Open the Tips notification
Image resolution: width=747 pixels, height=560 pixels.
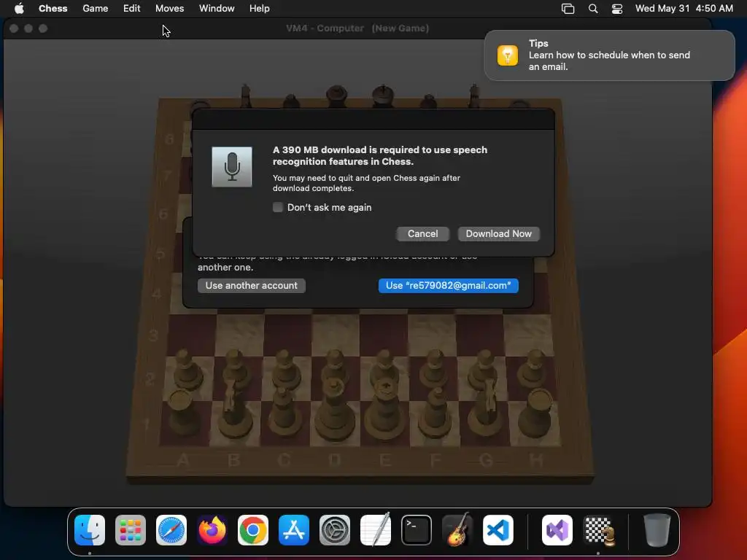click(609, 55)
